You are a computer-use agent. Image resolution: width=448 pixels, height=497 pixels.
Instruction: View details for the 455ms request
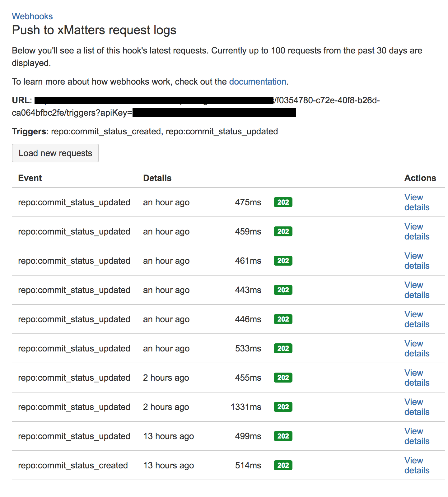[x=417, y=378]
